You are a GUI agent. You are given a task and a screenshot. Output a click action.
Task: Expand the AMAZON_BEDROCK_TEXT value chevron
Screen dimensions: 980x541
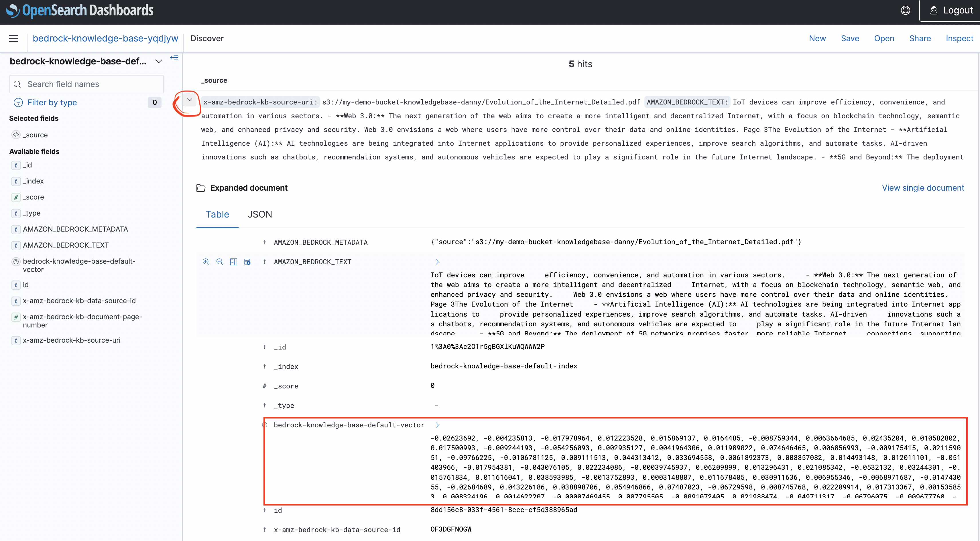point(437,262)
